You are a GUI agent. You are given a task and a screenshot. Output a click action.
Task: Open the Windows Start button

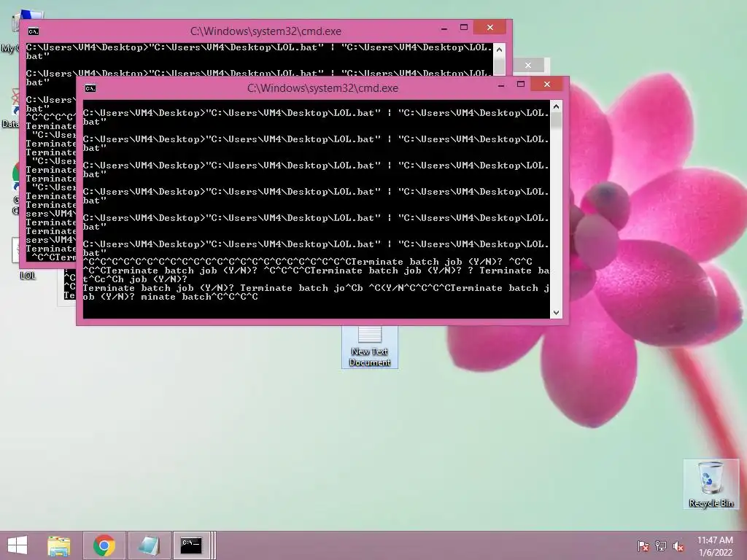pyautogui.click(x=18, y=545)
